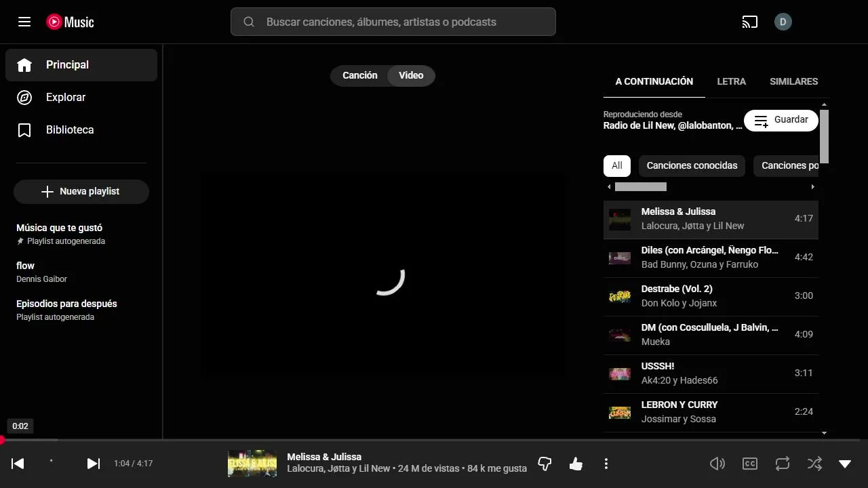Click Destrabe queue thumbnail
Image resolution: width=868 pixels, height=488 pixels.
(620, 296)
